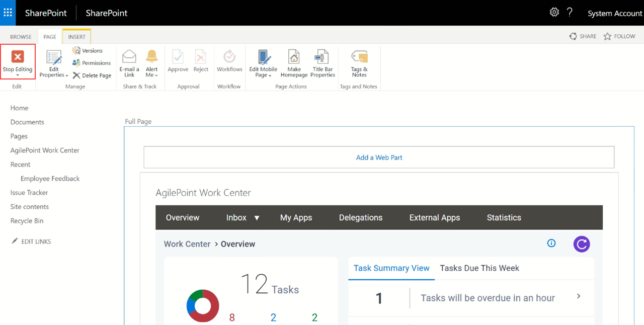The image size is (644, 325).
Task: Click the E-mail a Link icon
Action: (x=129, y=56)
